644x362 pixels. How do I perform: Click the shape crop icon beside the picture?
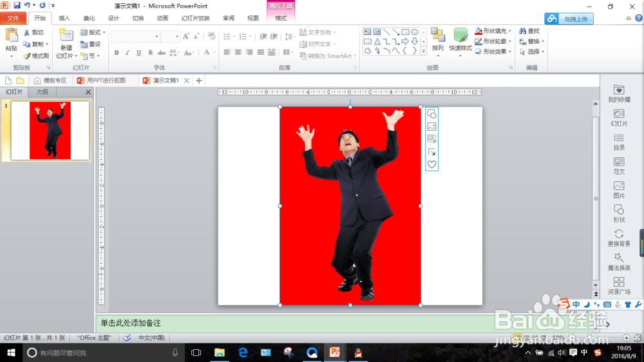(x=431, y=114)
